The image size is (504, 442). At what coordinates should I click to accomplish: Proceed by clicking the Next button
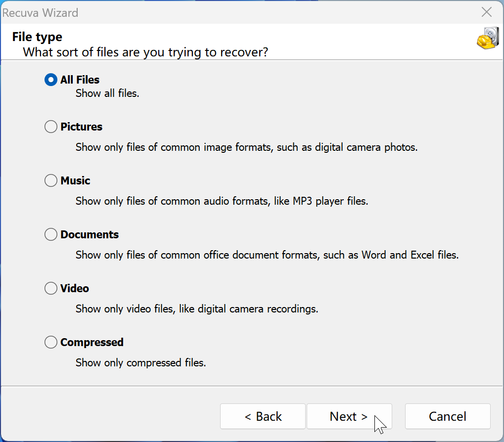[x=349, y=416]
